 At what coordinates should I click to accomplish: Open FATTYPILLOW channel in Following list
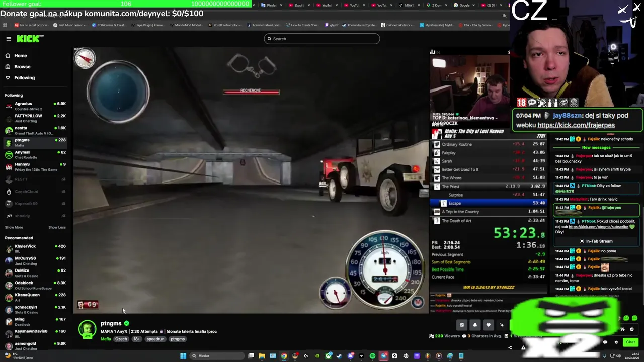[x=35, y=118]
